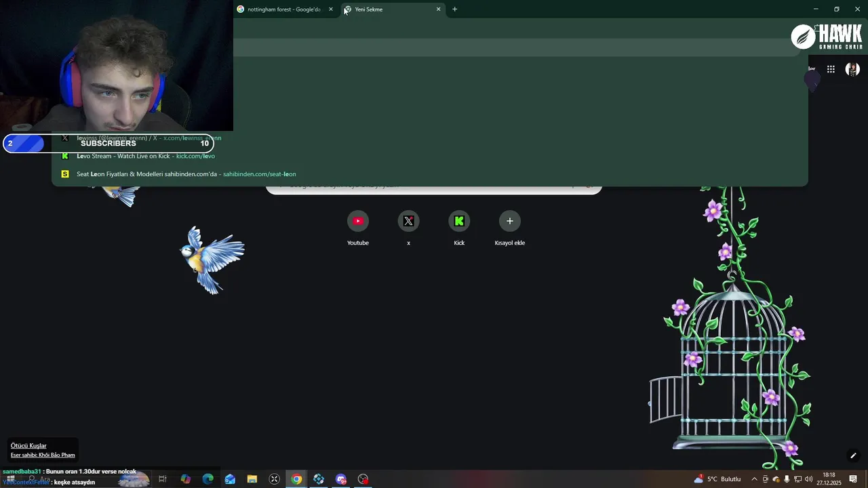This screenshot has height=488, width=868.
Task: Open the Eser sahibi Khôi Bảo Pham link
Action: 43,455
